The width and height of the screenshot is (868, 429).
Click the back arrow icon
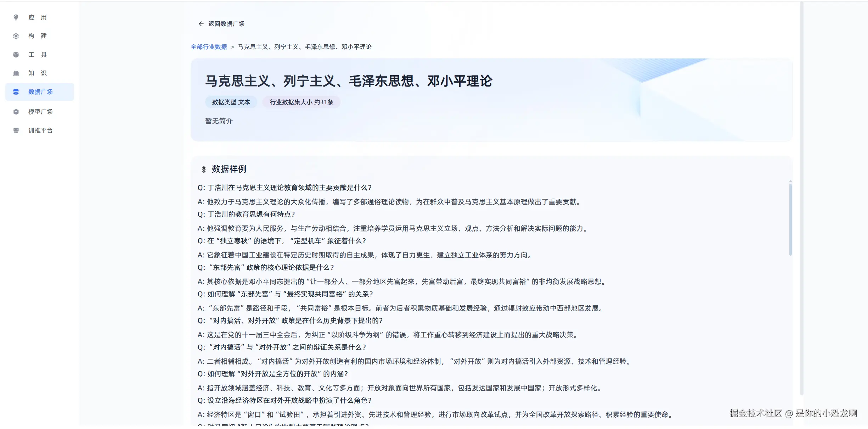pos(201,24)
